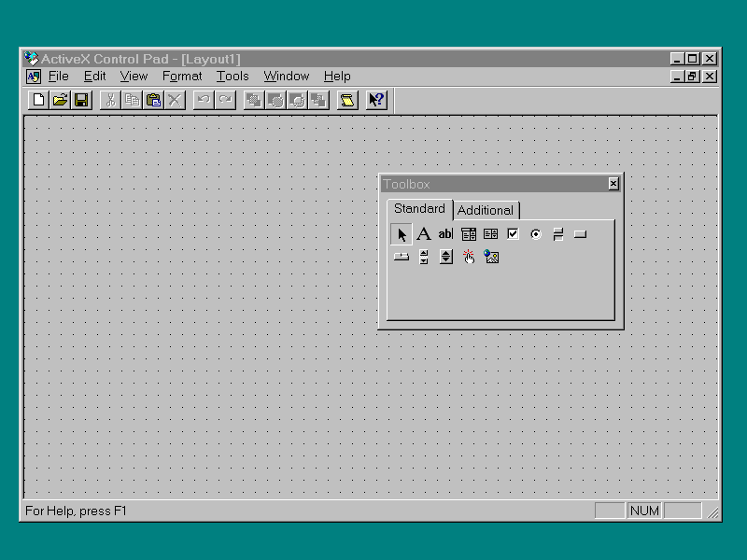Screen dimensions: 747x560
Task: Activate the Select Objects pointer tool
Action: click(x=402, y=234)
